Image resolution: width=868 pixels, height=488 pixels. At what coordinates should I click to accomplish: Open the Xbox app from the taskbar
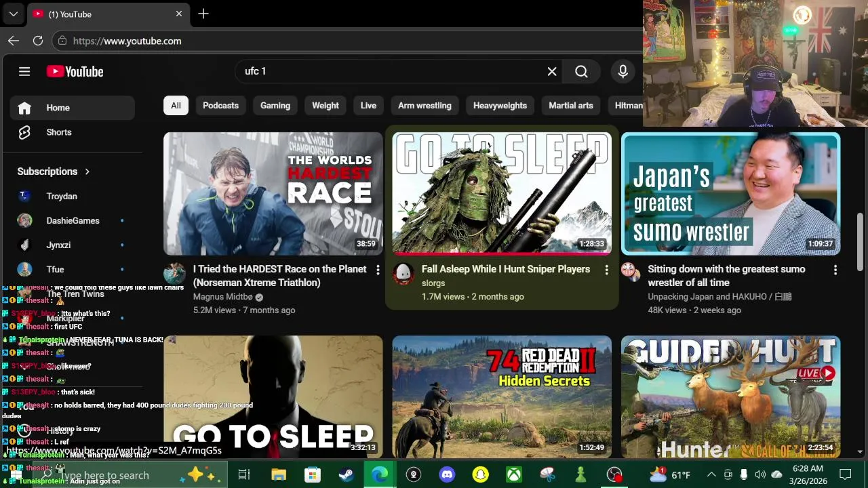pyautogui.click(x=514, y=474)
